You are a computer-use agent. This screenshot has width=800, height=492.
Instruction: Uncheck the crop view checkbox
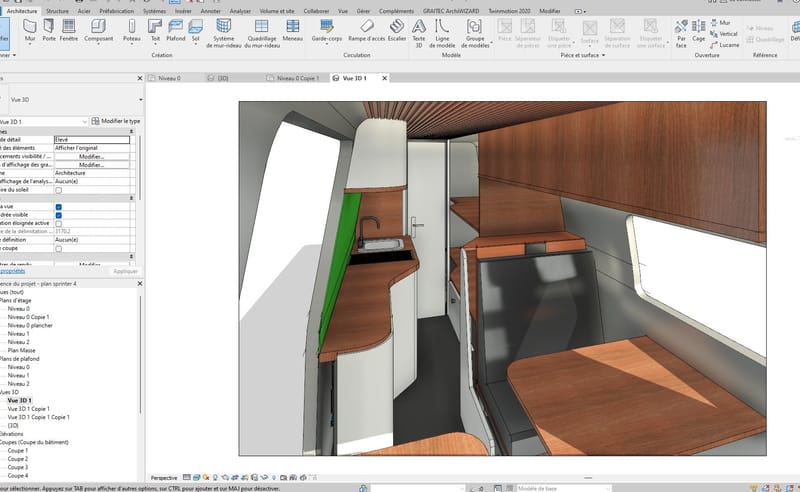point(58,207)
